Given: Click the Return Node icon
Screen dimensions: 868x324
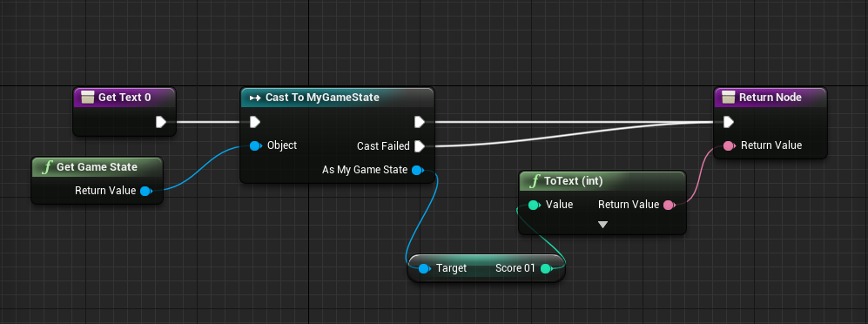Looking at the screenshot, I should coord(729,98).
